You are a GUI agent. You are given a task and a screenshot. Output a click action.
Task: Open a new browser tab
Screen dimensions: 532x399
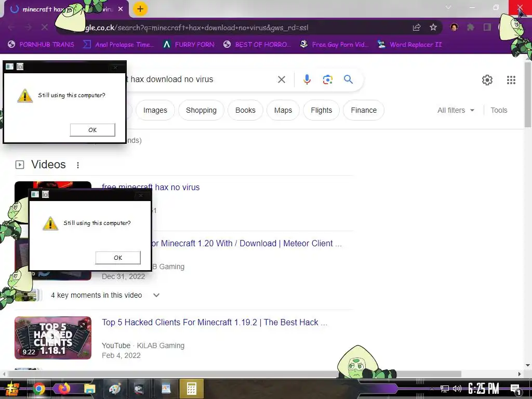coord(140,9)
